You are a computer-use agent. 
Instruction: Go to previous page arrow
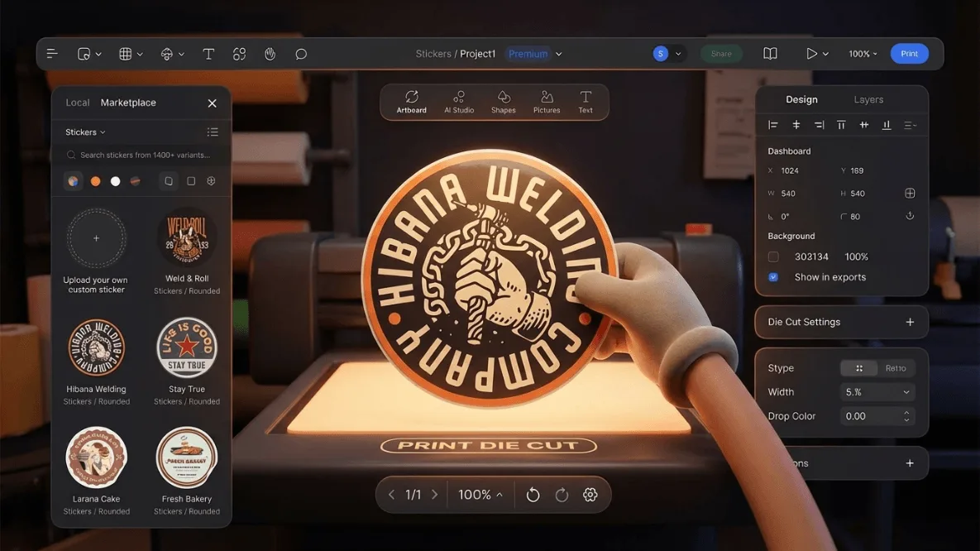[x=391, y=495]
